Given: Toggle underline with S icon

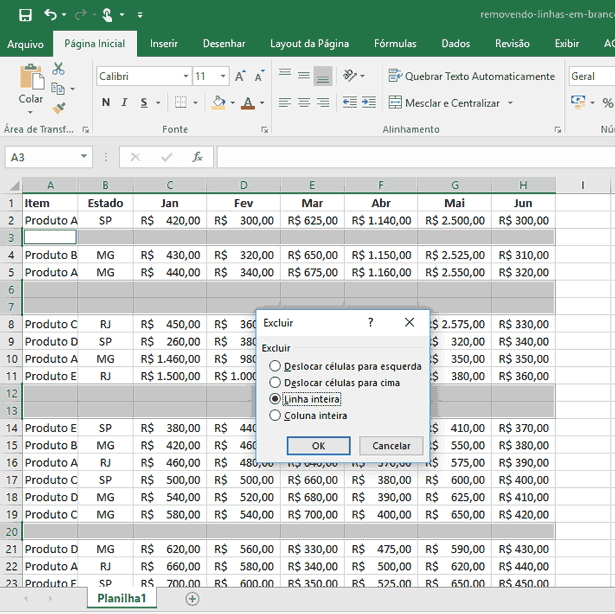Looking at the screenshot, I should [x=144, y=103].
